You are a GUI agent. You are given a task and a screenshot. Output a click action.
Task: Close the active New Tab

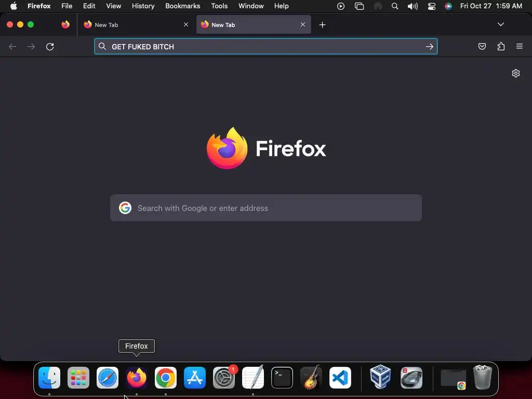tap(303, 24)
